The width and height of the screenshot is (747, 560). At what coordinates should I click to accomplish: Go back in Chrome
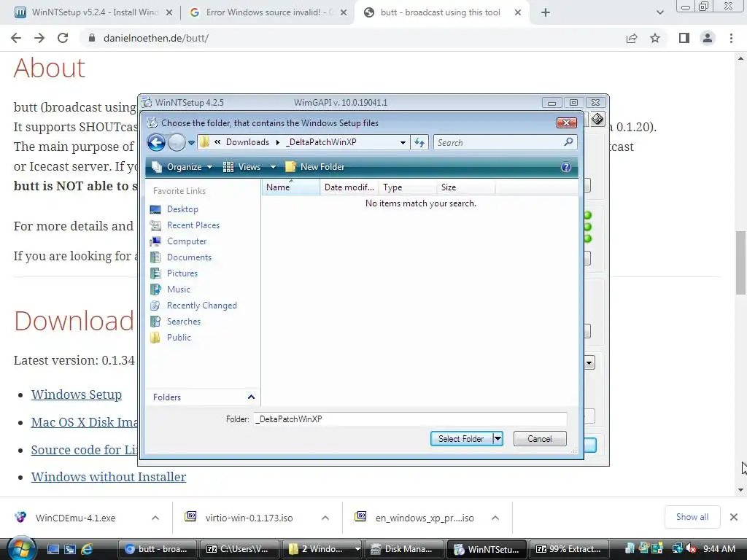(x=16, y=38)
